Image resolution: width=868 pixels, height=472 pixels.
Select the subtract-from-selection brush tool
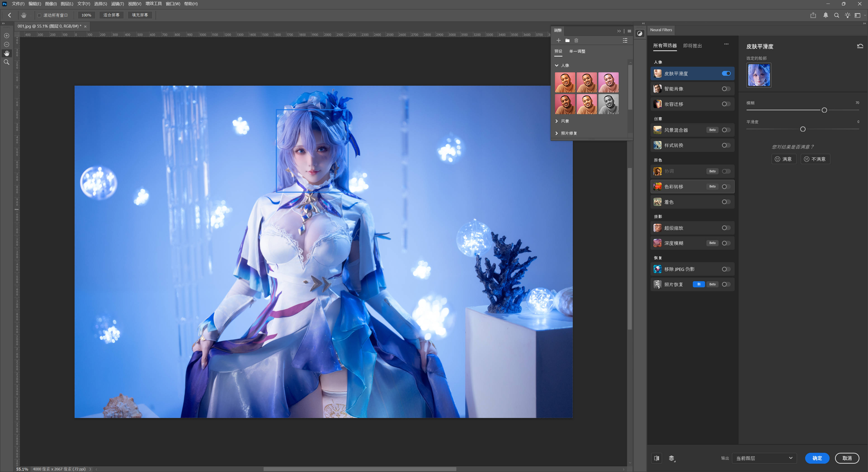coord(6,45)
